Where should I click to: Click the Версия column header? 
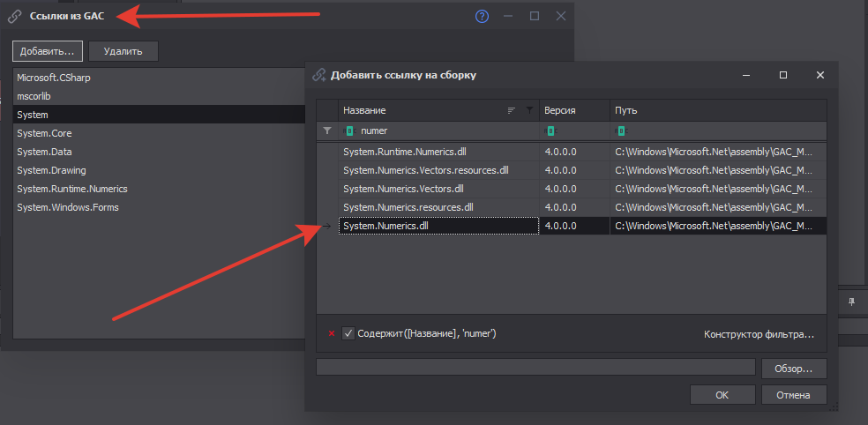(x=573, y=110)
